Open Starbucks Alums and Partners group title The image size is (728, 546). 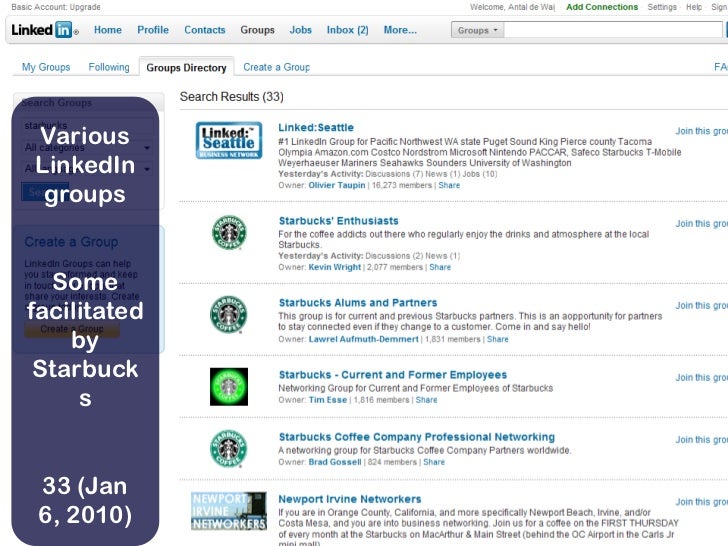coord(358,303)
